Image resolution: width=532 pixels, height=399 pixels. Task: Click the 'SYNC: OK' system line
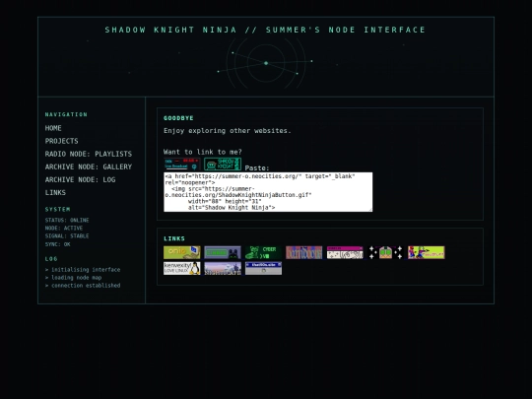[58, 244]
